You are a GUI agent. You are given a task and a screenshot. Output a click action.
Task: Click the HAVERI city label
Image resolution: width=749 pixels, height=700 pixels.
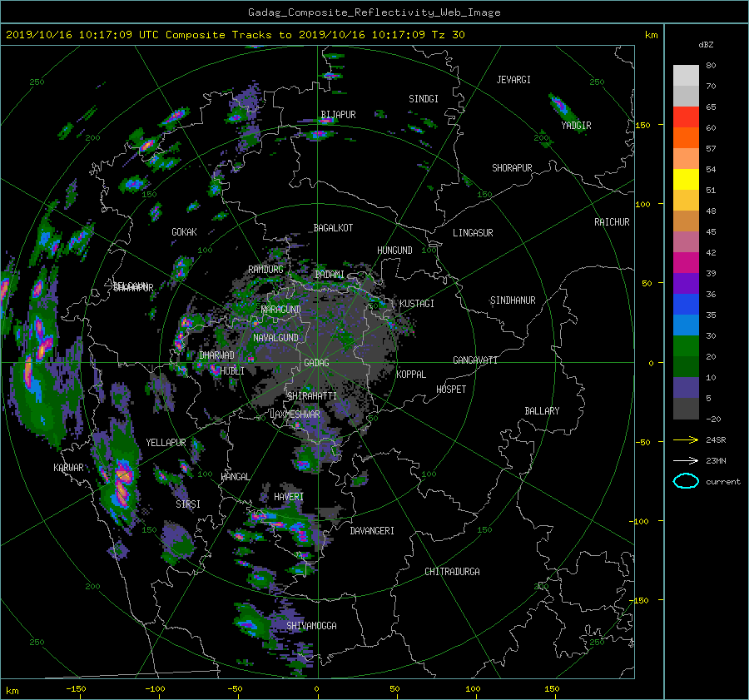(x=289, y=497)
